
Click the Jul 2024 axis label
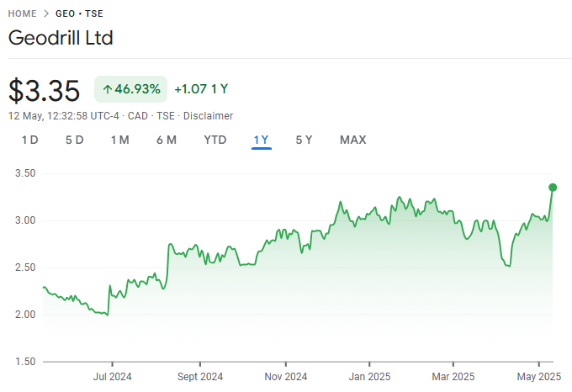click(x=112, y=377)
